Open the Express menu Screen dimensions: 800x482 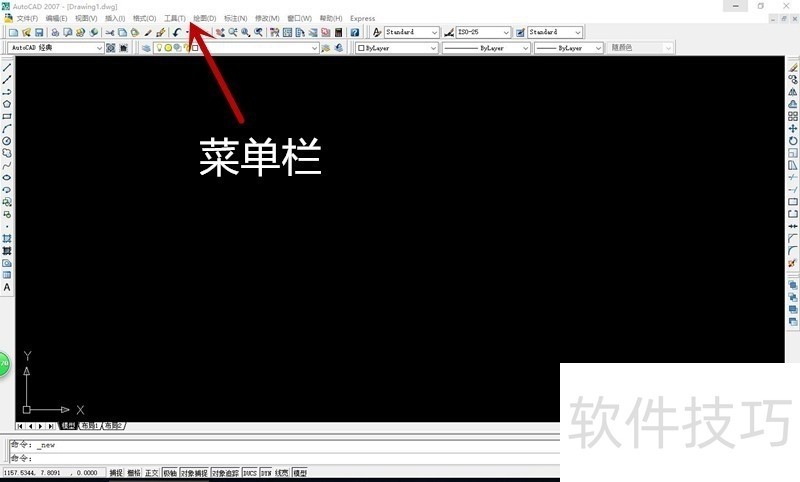point(362,18)
